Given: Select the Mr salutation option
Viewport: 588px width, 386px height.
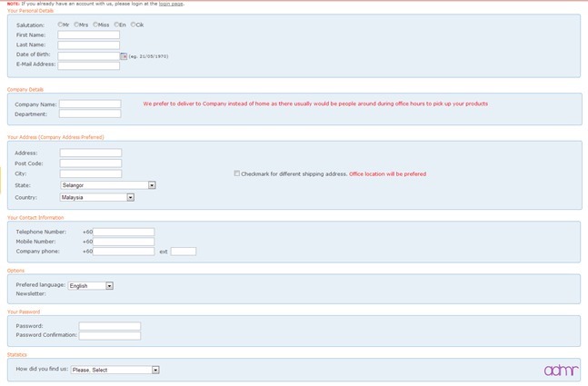Looking at the screenshot, I should (60, 25).
